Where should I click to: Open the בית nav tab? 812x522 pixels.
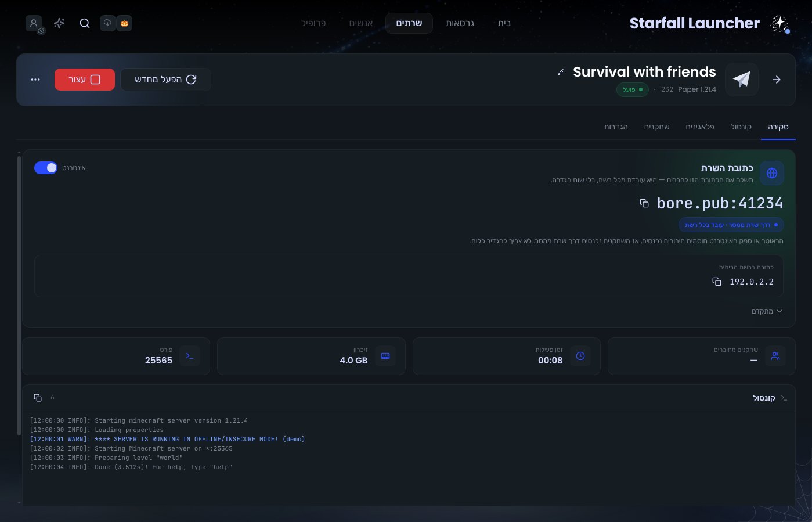click(504, 23)
